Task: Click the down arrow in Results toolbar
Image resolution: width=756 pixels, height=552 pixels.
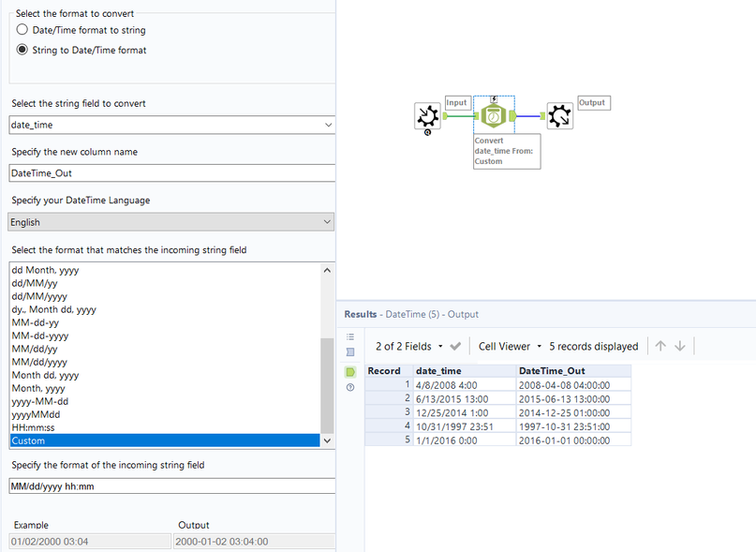Action: pos(680,346)
